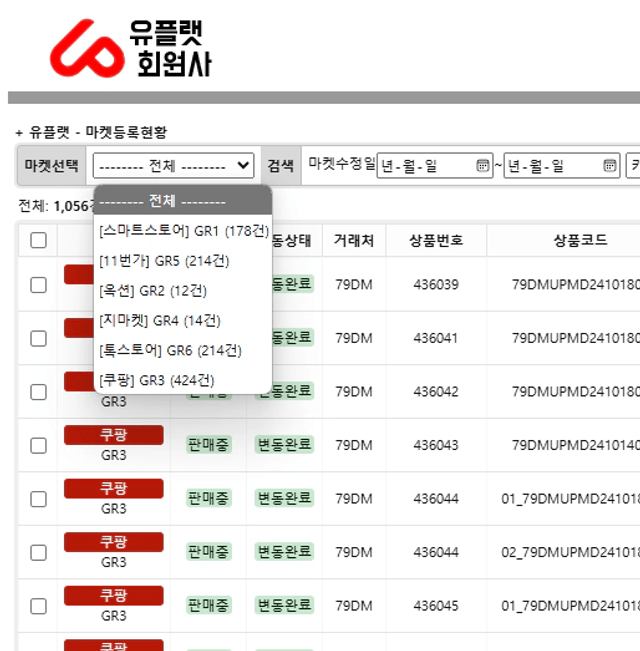Choose [옥션] GR2 (12건) option
The width and height of the screenshot is (640, 651).
point(183,291)
